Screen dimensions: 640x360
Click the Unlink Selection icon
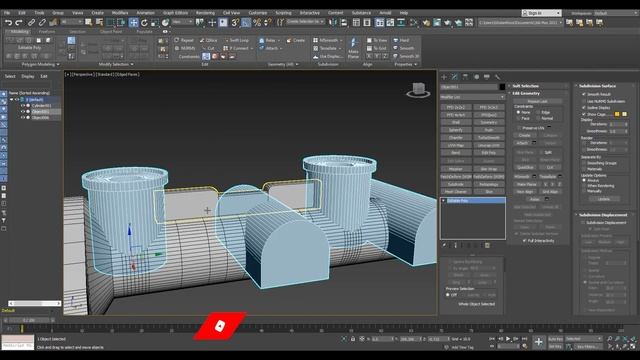(42, 23)
